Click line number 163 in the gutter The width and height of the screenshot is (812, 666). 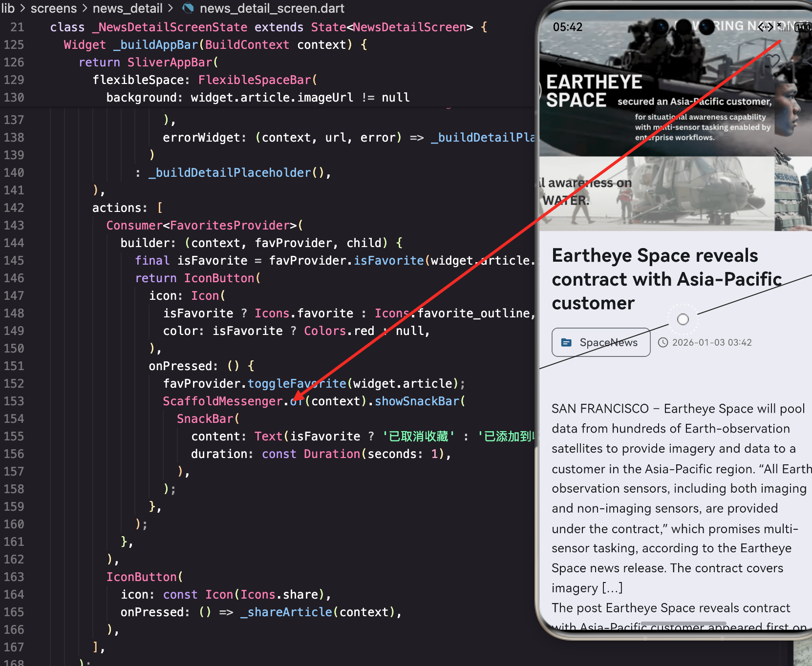tap(14, 577)
